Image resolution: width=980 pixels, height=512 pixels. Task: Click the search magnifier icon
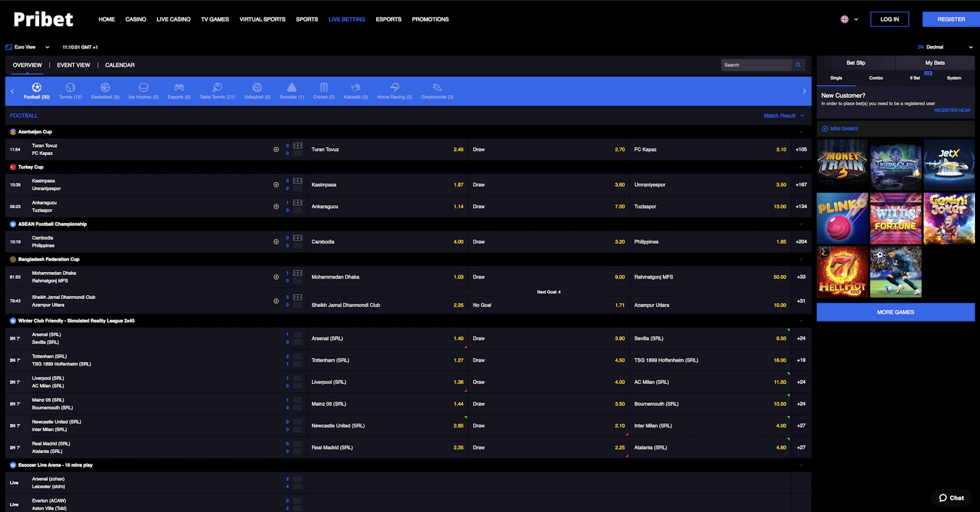click(x=798, y=65)
